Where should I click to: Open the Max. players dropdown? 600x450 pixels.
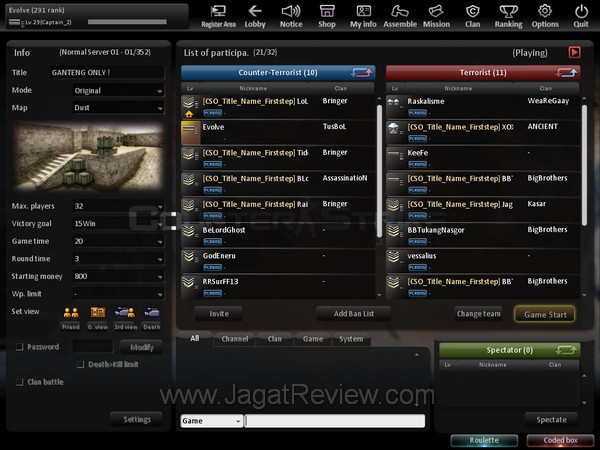119,206
